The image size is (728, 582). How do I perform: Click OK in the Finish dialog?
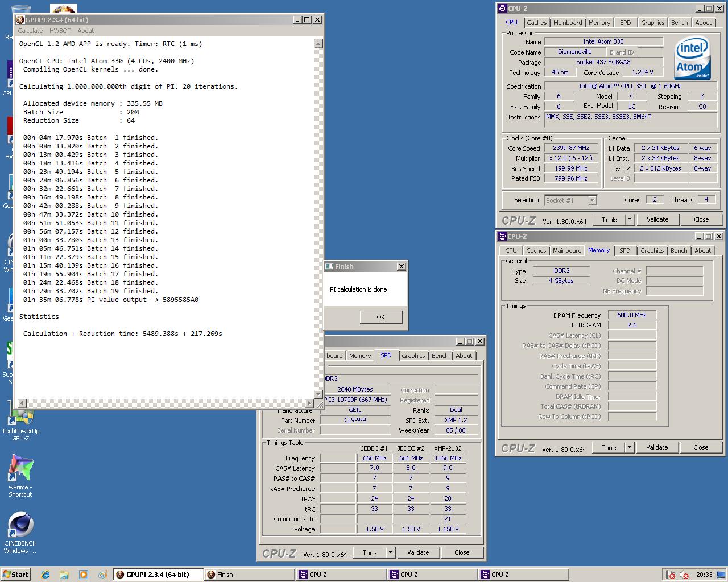pyautogui.click(x=380, y=317)
